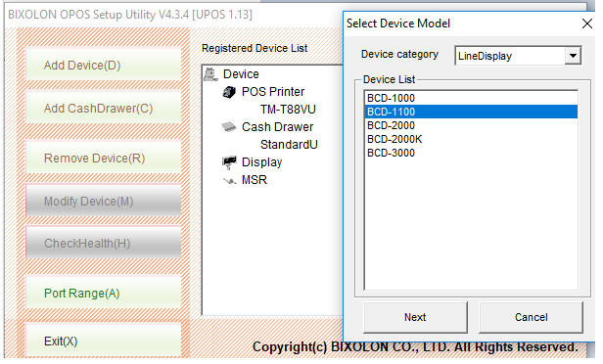Select the TM-T88VU printer entry
Viewport: 603px width, 364px height.
[288, 110]
